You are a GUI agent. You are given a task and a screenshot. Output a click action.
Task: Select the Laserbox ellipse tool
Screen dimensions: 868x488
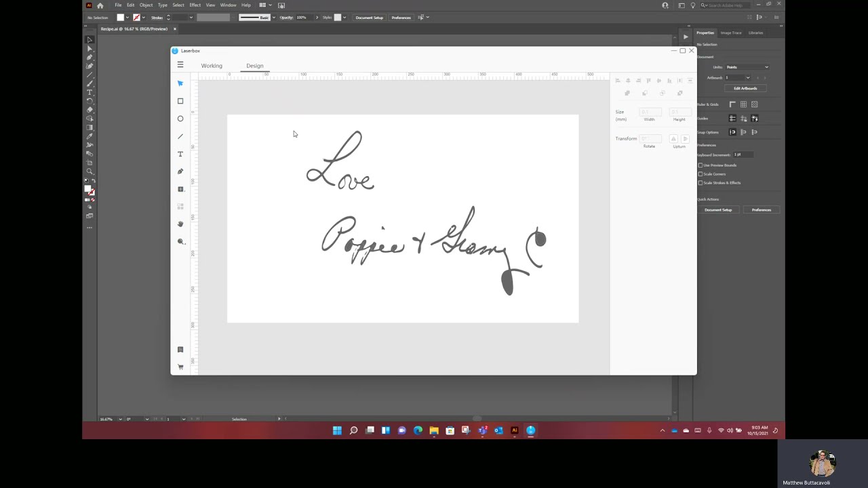[x=180, y=119]
